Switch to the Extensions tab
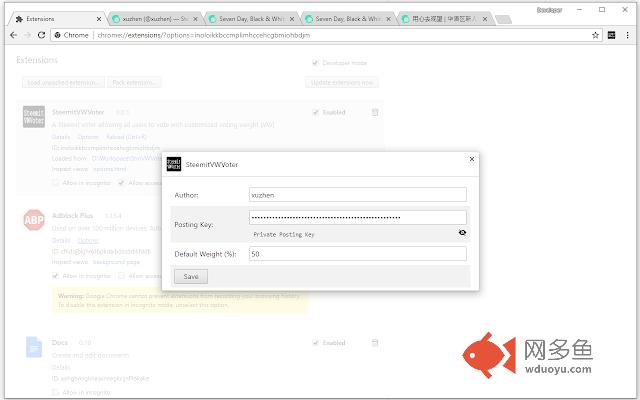Viewport: 640px width, 400px height. click(x=57, y=19)
